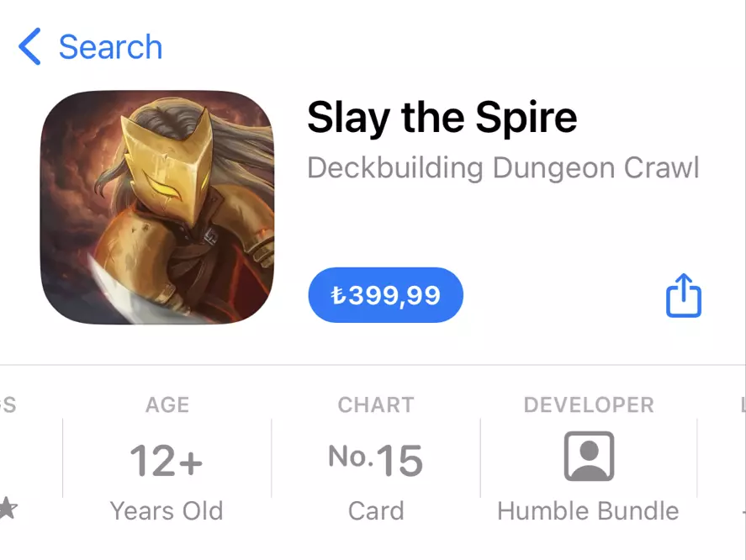Open the Slay the Spire app icon
Screen dimensions: 746x560
157,207
